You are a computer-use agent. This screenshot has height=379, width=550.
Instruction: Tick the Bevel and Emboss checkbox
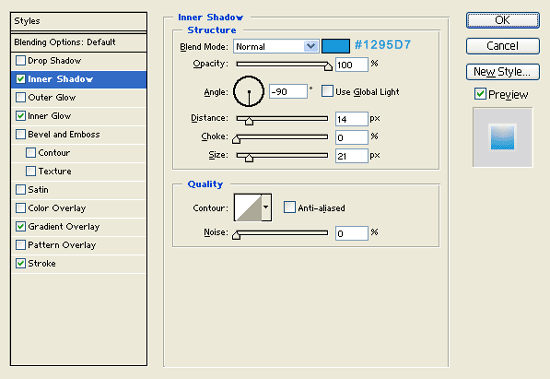(21, 134)
